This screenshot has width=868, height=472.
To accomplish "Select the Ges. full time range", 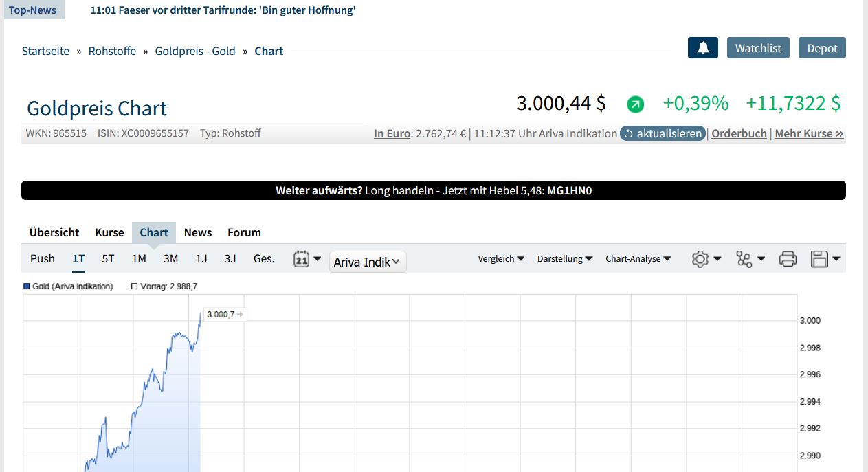I will pyautogui.click(x=264, y=259).
